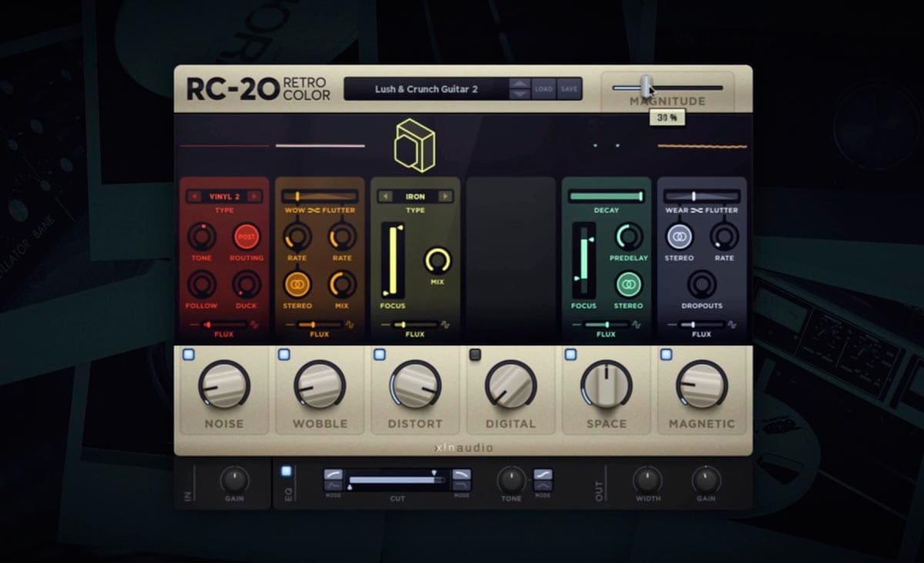This screenshot has height=563, width=924.
Task: Click the Noise TONE knob
Action: [x=202, y=236]
